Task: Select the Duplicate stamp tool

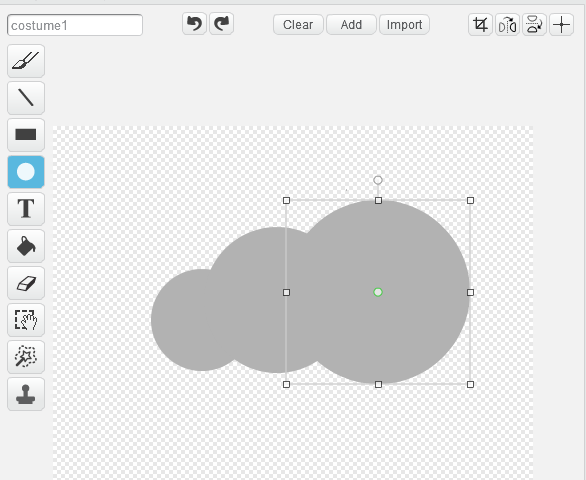Action: pyautogui.click(x=26, y=394)
